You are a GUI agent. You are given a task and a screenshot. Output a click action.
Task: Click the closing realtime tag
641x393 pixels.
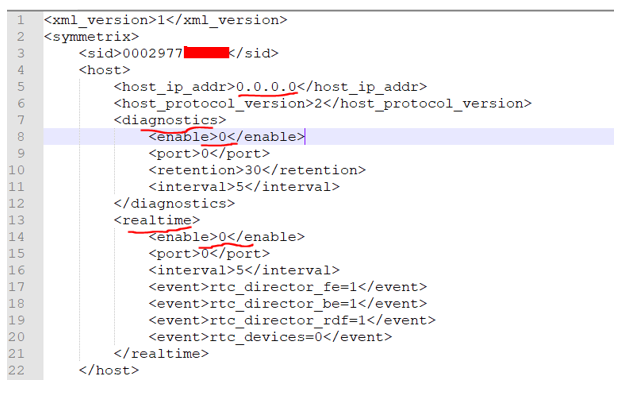161,354
